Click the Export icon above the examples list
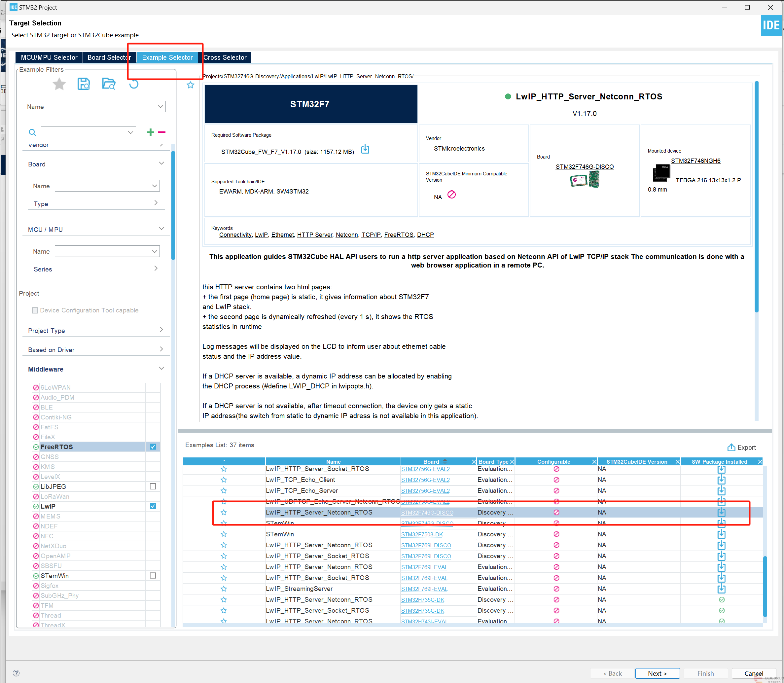Screen dimensions: 784x683 pos(731,447)
